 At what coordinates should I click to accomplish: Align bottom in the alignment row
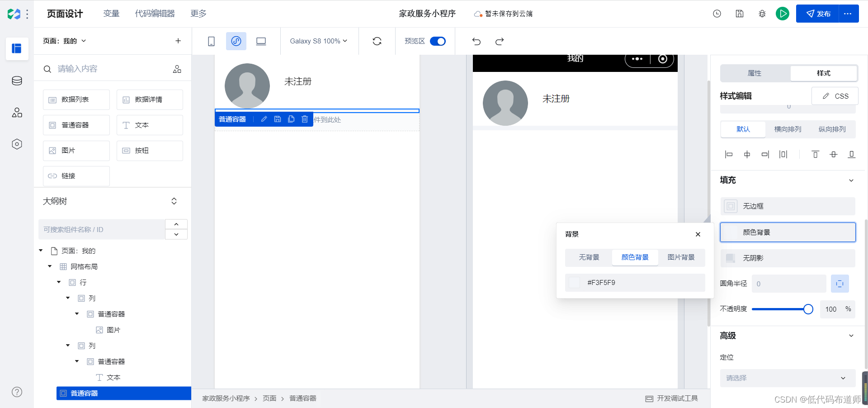click(852, 154)
